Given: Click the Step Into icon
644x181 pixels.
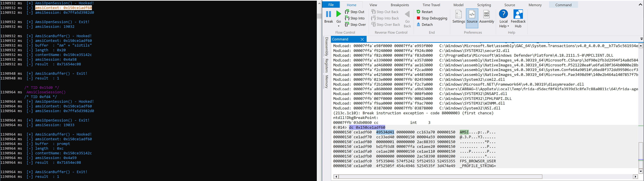Looking at the screenshot, I should click(347, 18).
